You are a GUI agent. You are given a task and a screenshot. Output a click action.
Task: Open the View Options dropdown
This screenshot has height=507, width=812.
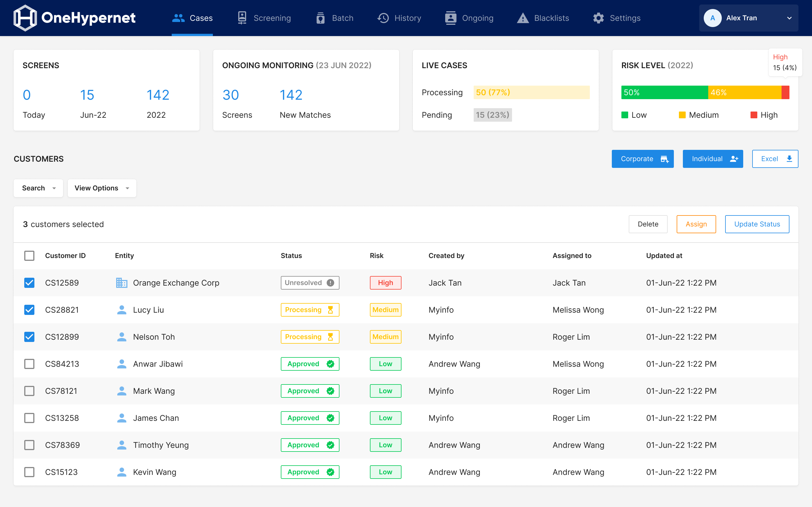(x=102, y=188)
